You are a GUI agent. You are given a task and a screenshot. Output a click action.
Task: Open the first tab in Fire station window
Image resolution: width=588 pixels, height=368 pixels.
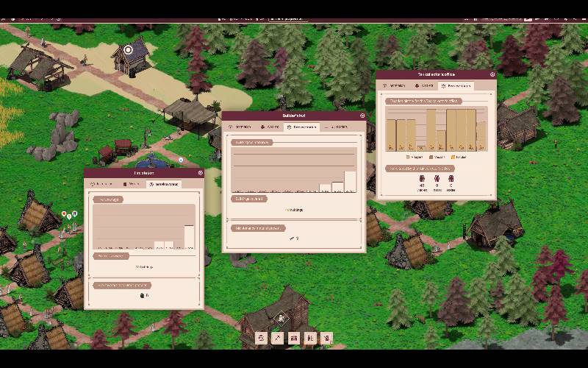click(x=101, y=184)
